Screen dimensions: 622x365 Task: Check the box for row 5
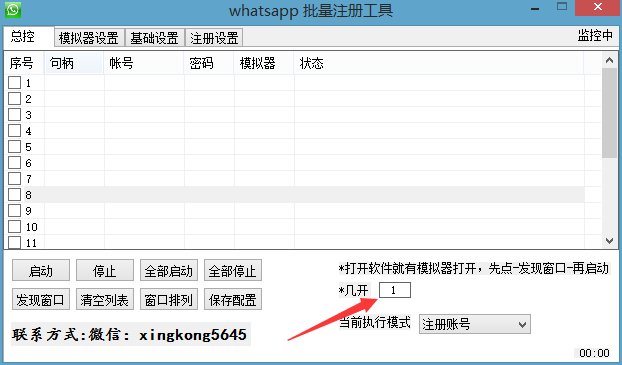click(x=15, y=146)
